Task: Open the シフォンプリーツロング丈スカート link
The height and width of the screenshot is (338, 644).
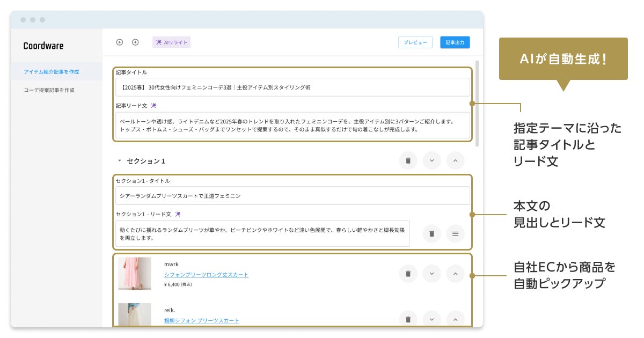Action: [206, 275]
